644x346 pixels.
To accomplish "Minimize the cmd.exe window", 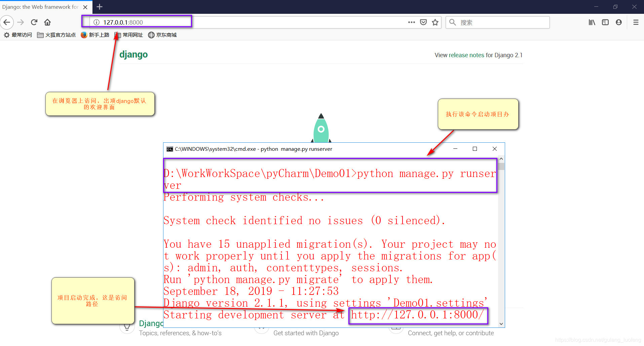I will [455, 149].
